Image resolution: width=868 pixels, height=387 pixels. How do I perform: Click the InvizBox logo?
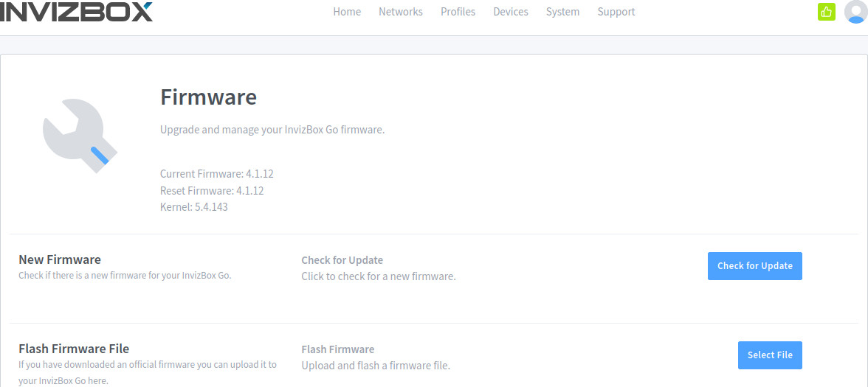pyautogui.click(x=76, y=11)
